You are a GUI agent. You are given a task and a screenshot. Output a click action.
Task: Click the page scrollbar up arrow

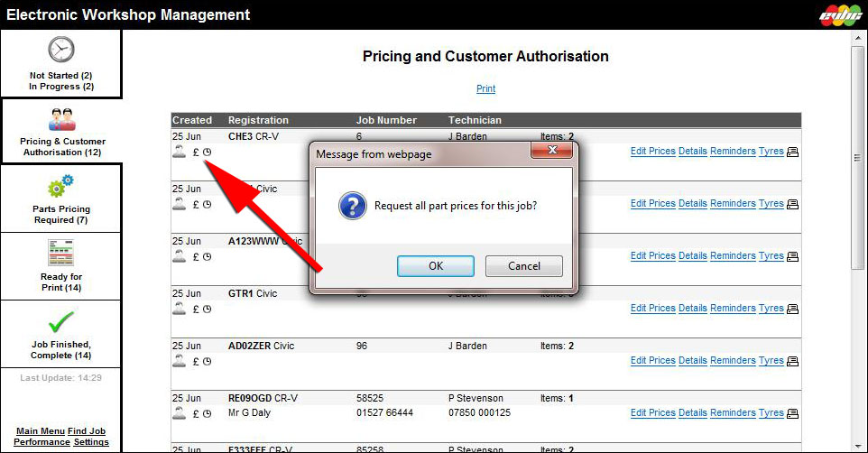click(x=858, y=38)
